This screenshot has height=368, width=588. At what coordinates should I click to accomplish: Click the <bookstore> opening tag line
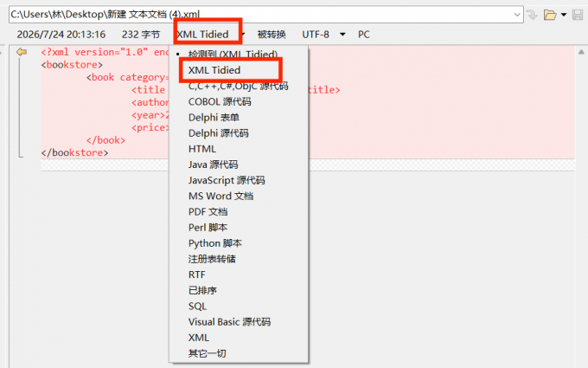tap(72, 65)
